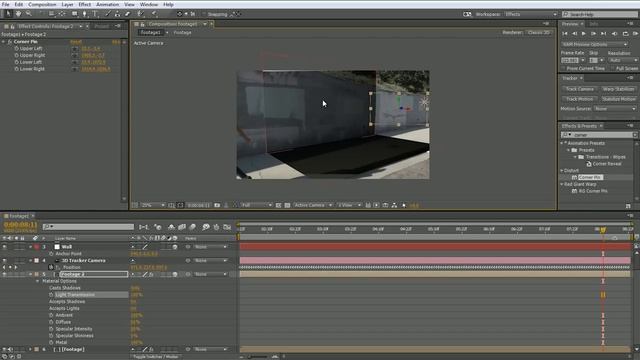This screenshot has width=640, height=360.
Task: Click the transparency grid icon in viewer
Action: pyautogui.click(x=287, y=205)
